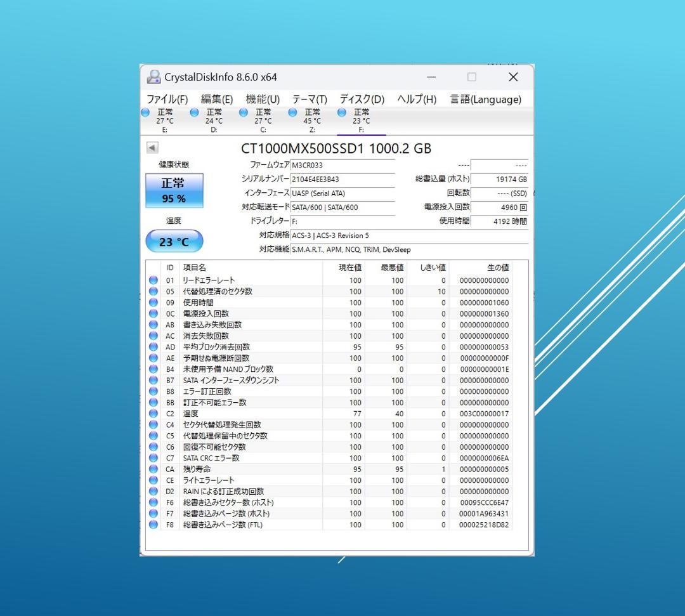This screenshot has width=685, height=616.
Task: Click status orb for ID AE 予期せぬ電源断回数
Action: (153, 358)
